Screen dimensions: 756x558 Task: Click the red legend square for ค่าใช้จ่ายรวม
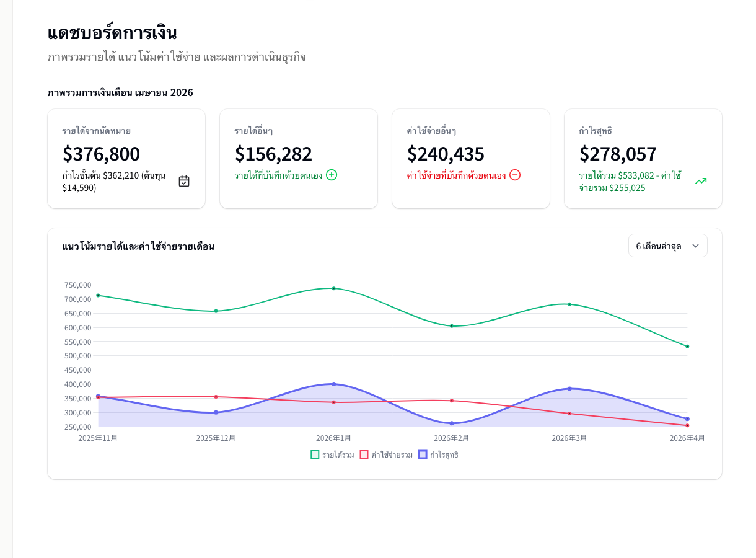click(365, 454)
